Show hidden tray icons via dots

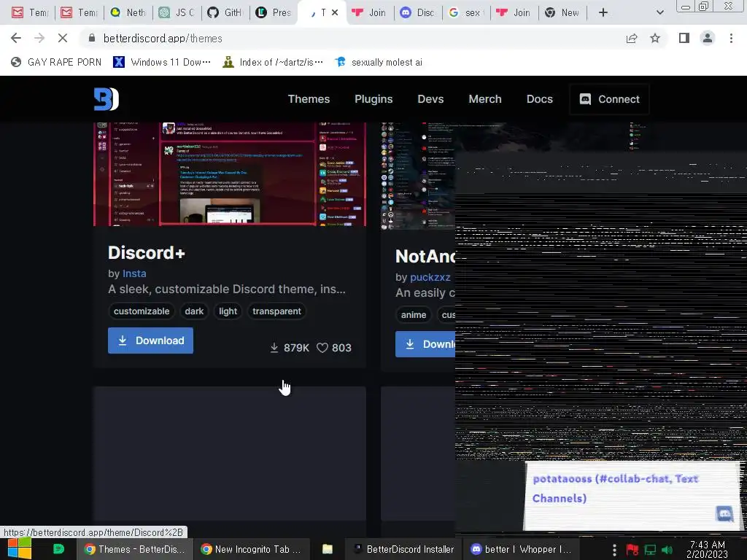tap(614, 550)
